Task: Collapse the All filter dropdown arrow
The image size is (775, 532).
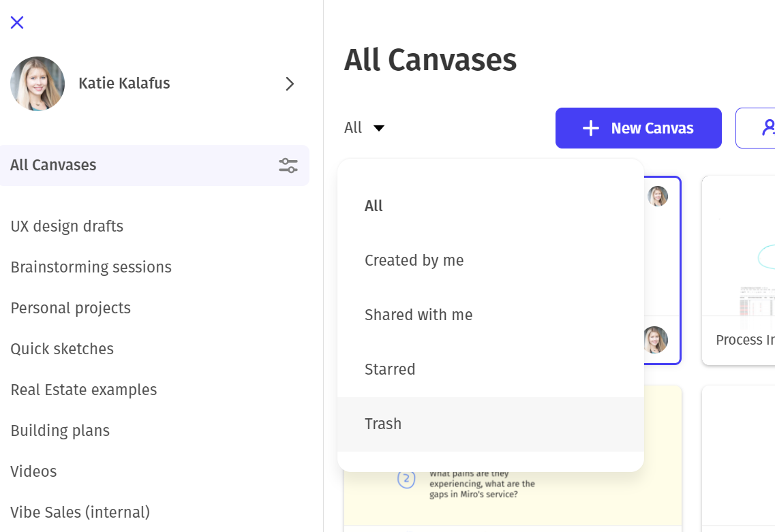Action: pos(378,128)
